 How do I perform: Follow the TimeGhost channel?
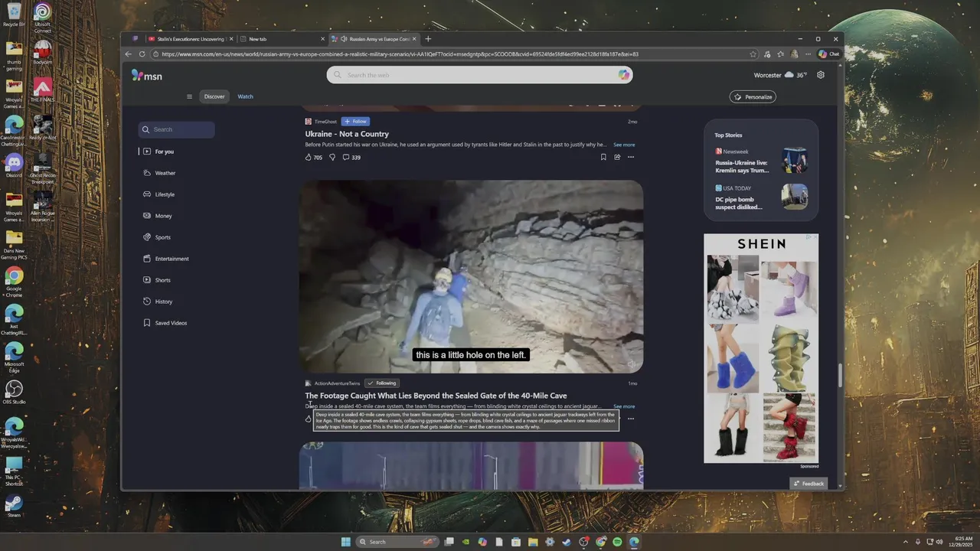point(355,122)
